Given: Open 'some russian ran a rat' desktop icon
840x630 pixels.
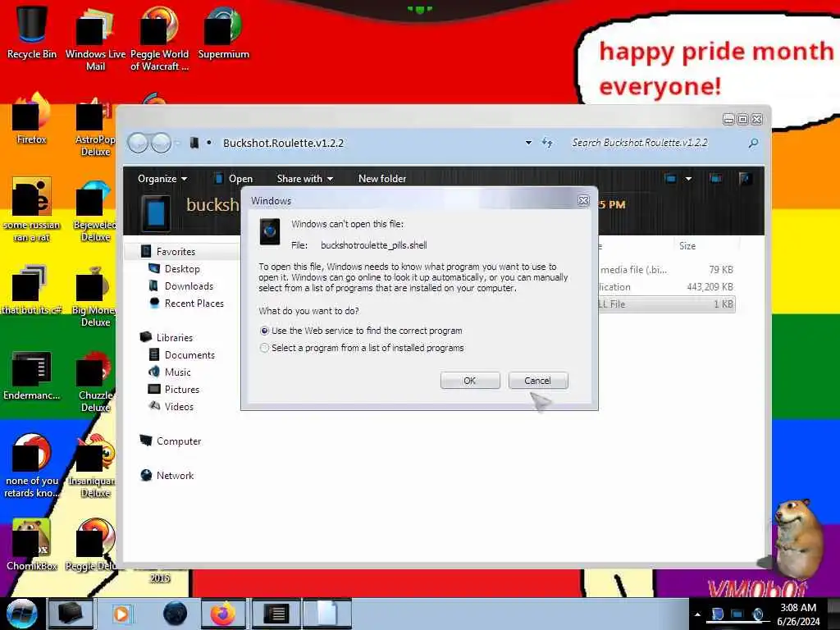Looking at the screenshot, I should (x=31, y=210).
